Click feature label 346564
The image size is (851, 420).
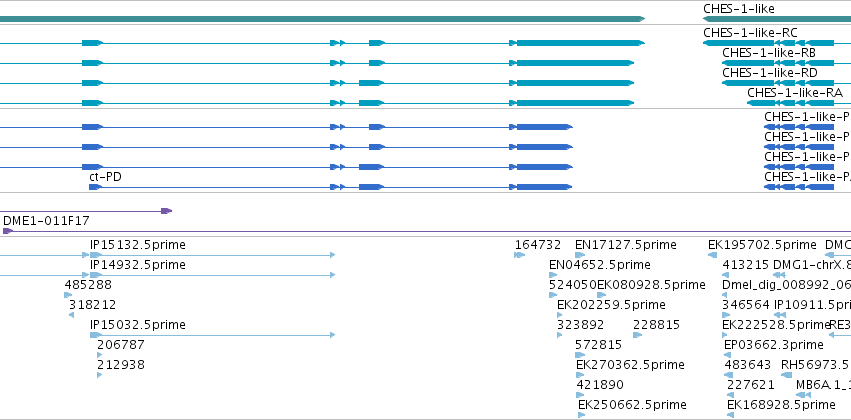coord(746,304)
